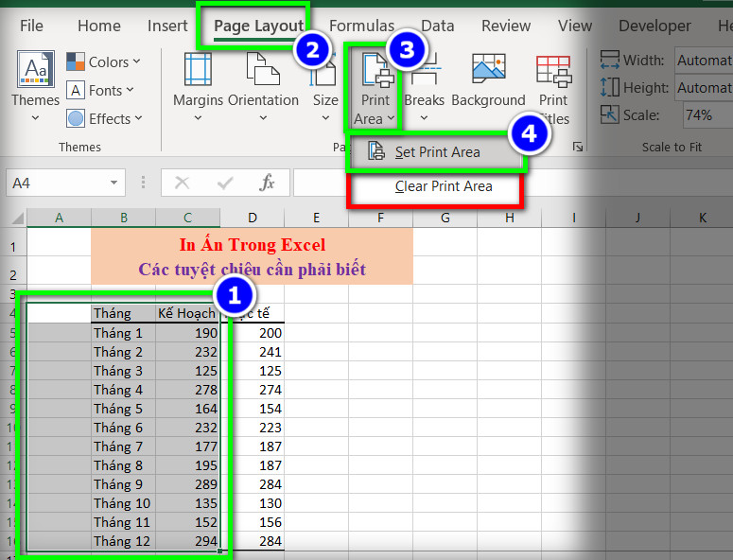The width and height of the screenshot is (733, 560).
Task: Click the Background image icon
Action: click(x=488, y=71)
